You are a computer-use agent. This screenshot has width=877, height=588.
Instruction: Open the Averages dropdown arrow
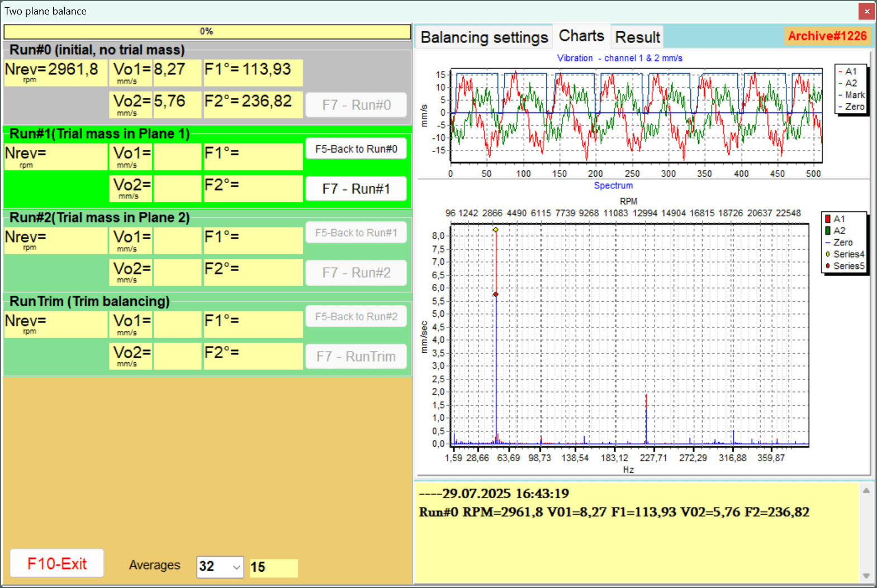[237, 567]
